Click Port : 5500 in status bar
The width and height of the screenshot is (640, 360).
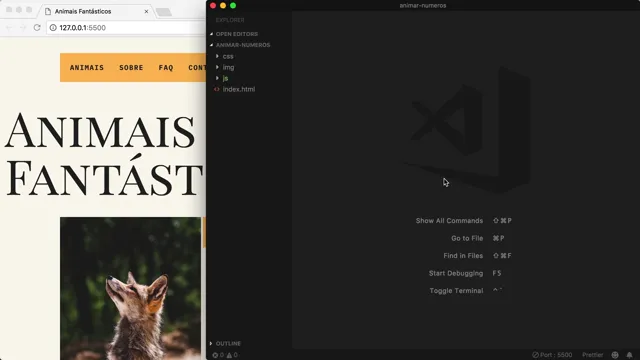pos(552,355)
